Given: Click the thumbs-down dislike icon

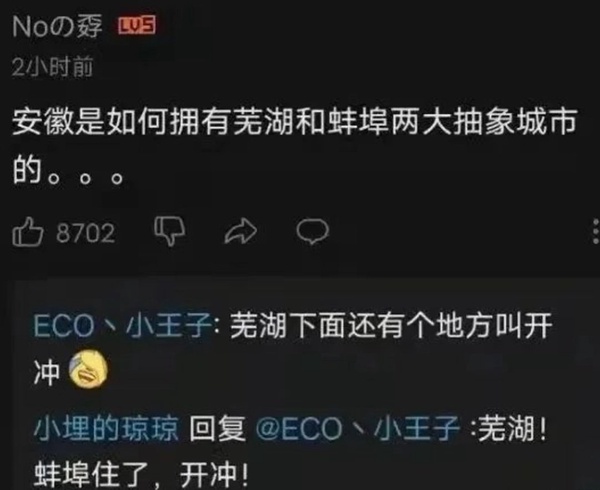Looking at the screenshot, I should tap(170, 231).
